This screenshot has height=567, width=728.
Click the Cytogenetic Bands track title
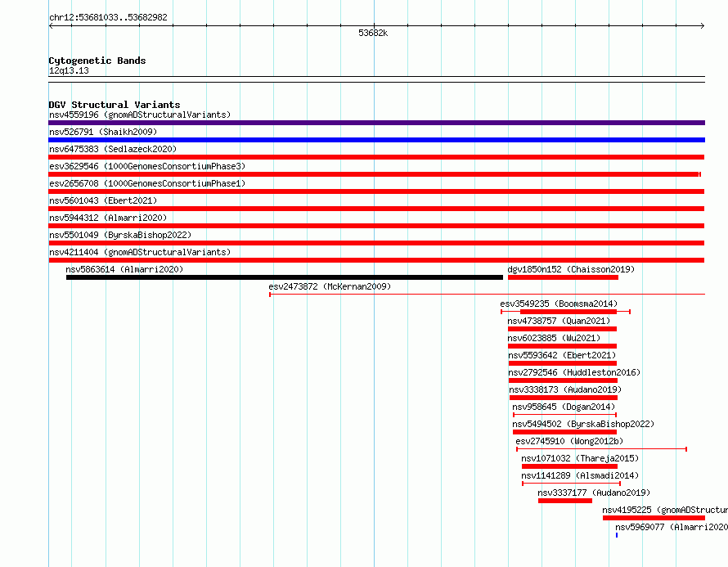[x=97, y=61]
